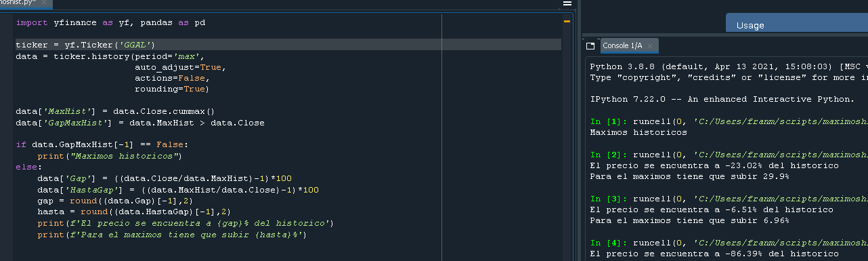
Task: Click the print 'El precio se encuentra' code line
Action: (x=186, y=223)
